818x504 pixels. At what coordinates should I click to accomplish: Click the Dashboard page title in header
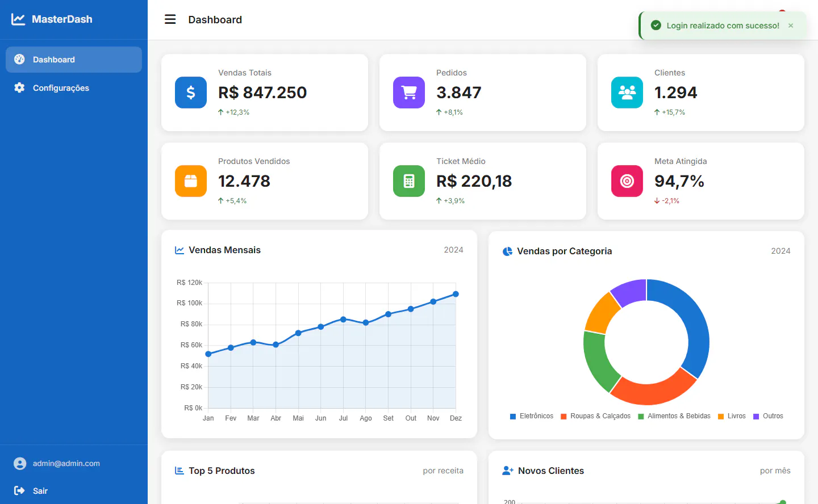coord(215,20)
